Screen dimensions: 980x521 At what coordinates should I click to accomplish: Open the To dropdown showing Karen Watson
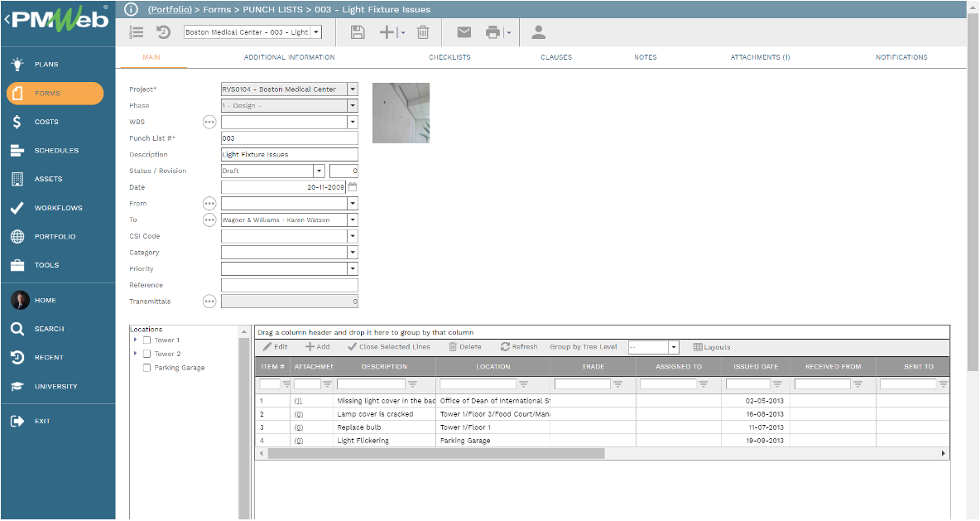[x=353, y=219]
